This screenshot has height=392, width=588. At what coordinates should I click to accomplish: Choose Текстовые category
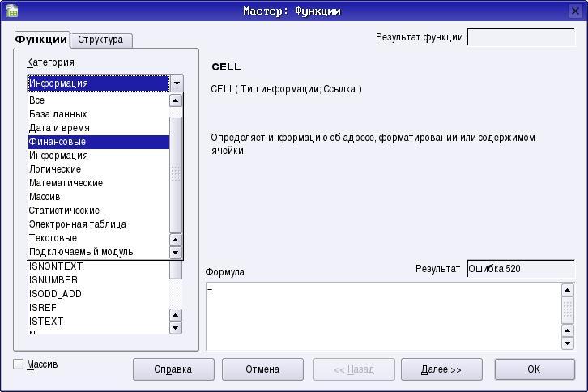tap(99, 238)
